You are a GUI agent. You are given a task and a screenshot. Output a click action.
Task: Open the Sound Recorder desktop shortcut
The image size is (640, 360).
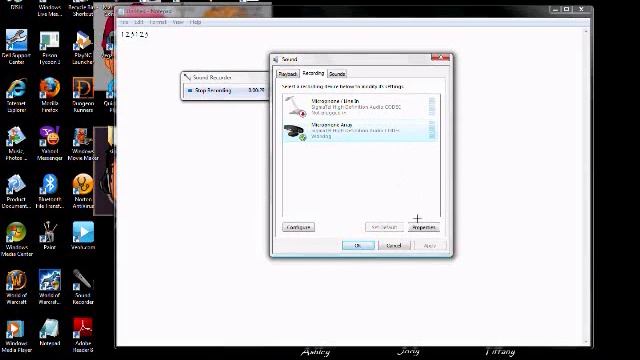click(x=83, y=287)
